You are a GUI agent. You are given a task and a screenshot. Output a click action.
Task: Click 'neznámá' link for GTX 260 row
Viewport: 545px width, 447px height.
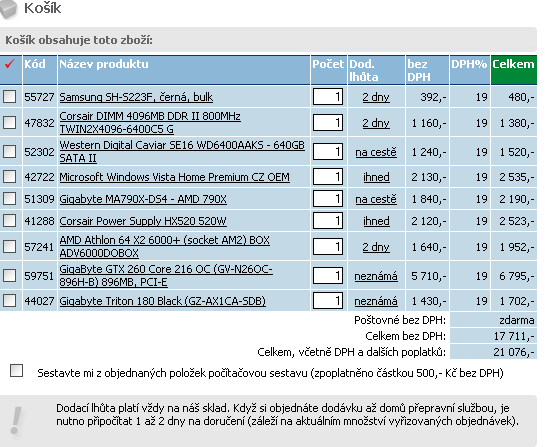[376, 276]
